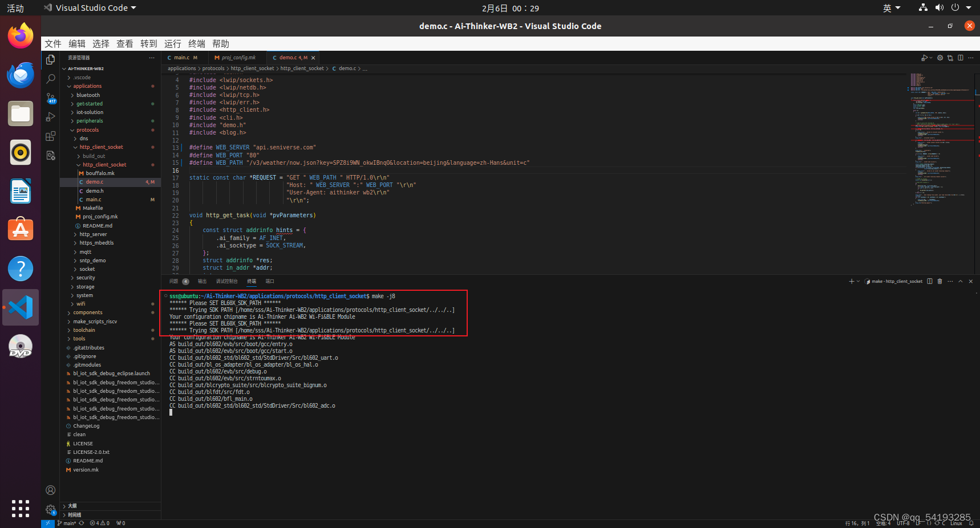980x528 pixels.
Task: Open Explorer panel More Actions ellipsis
Action: point(152,58)
